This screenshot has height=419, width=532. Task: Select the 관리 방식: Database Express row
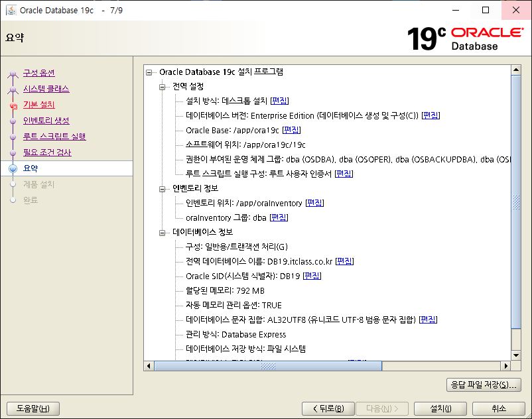(x=236, y=334)
